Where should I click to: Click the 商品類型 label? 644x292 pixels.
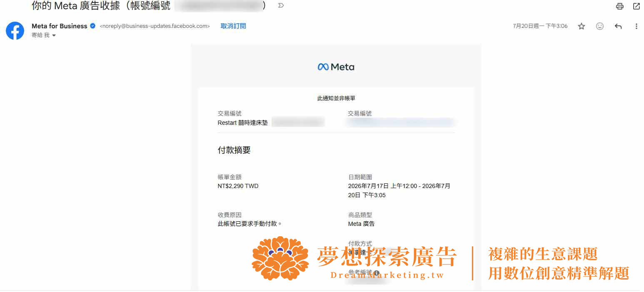pyautogui.click(x=360, y=215)
